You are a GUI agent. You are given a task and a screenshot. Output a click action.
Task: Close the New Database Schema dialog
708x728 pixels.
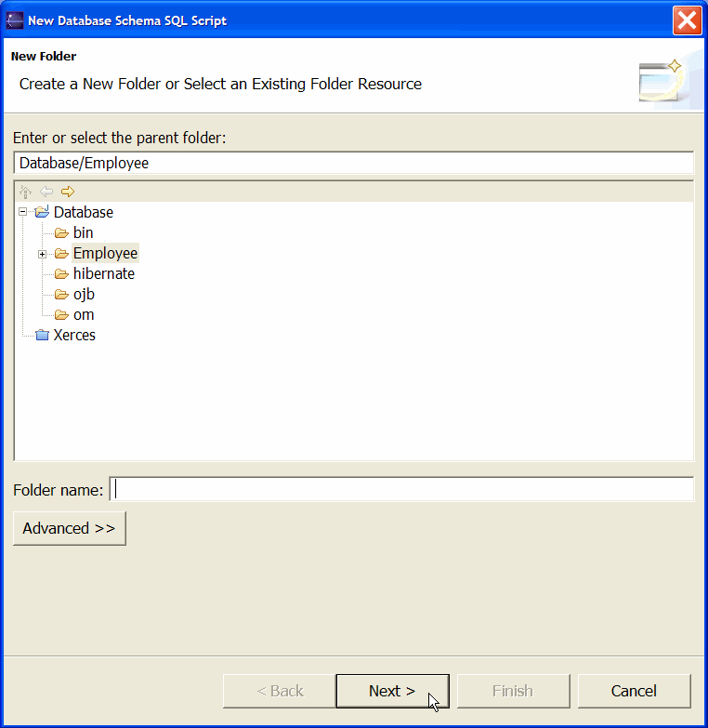688,20
